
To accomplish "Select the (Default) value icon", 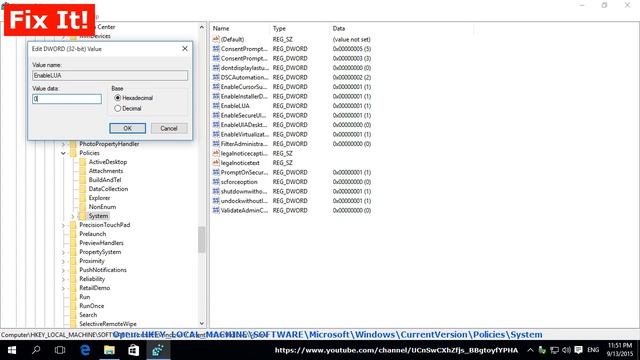I will click(216, 39).
